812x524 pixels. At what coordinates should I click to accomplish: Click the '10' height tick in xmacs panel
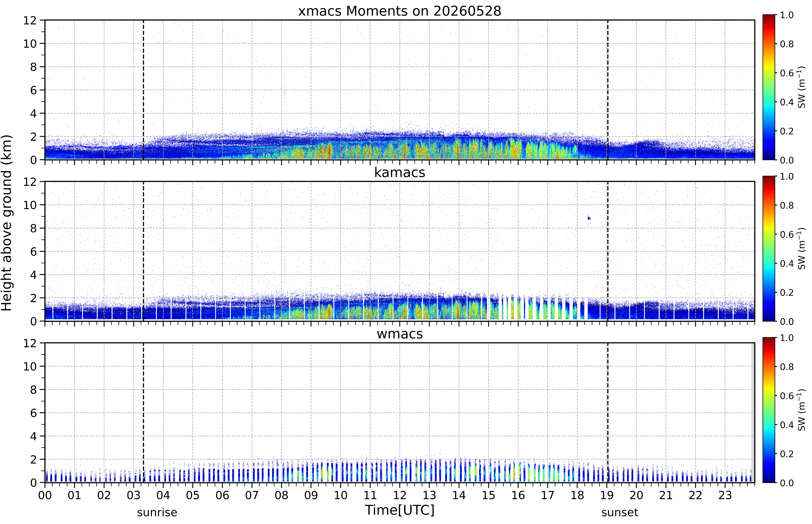point(30,44)
